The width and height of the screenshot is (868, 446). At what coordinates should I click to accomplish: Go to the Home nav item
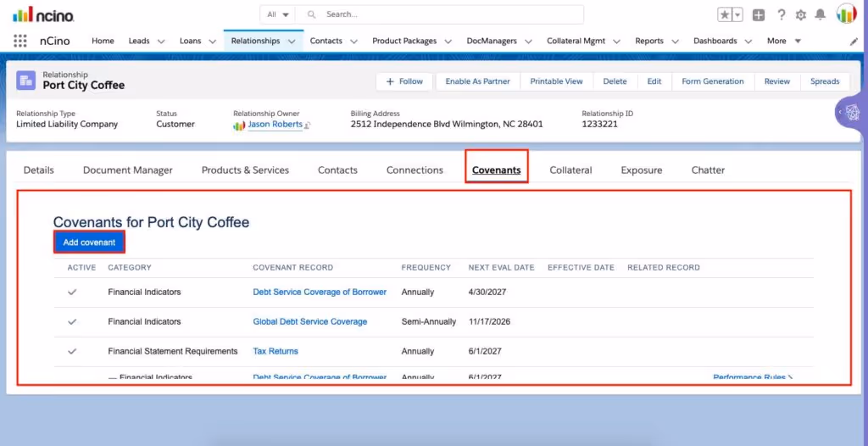click(103, 41)
